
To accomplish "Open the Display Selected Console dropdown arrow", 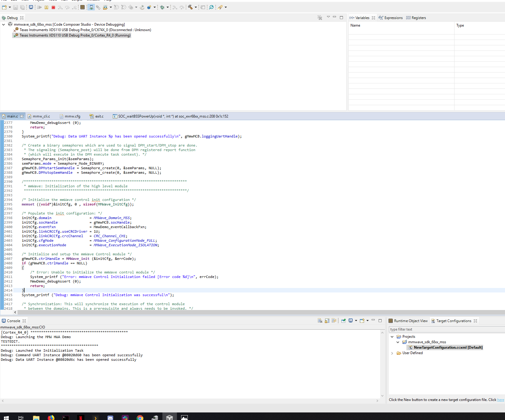I will [x=356, y=321].
